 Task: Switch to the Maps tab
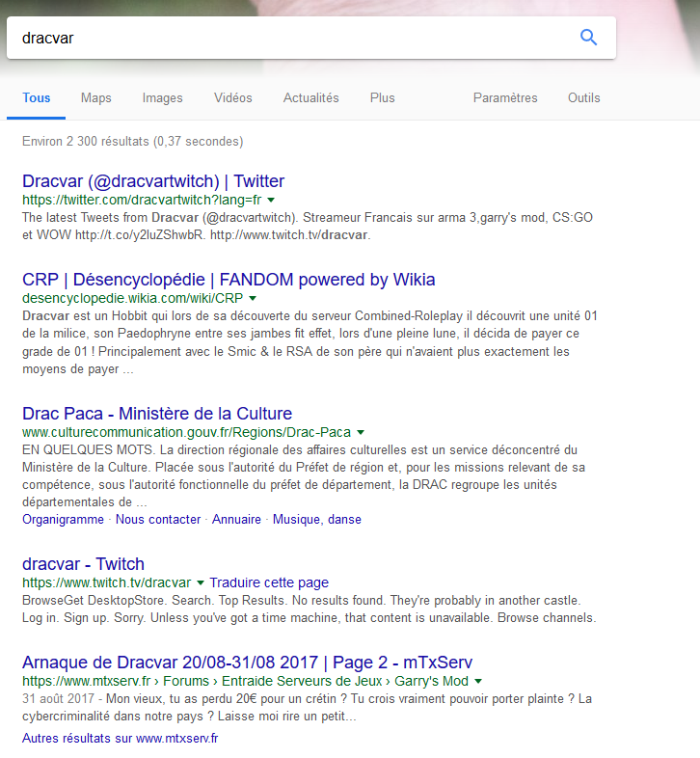pyautogui.click(x=96, y=97)
